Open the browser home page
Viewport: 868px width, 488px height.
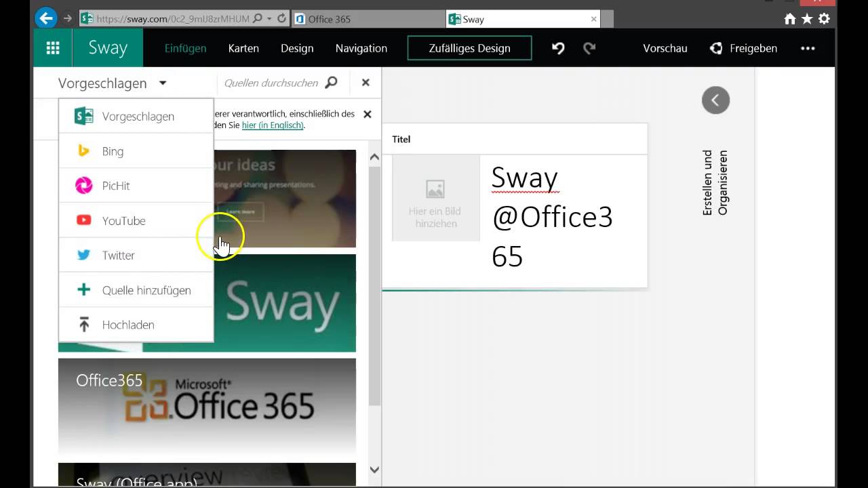click(790, 19)
